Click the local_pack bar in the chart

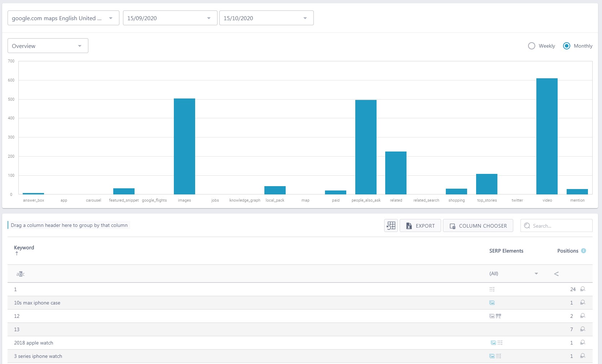pos(275,190)
